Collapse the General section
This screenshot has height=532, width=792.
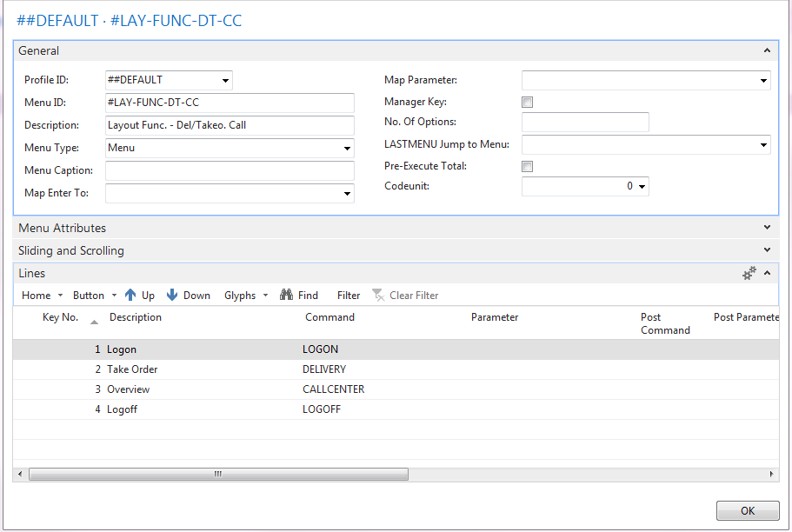[766, 51]
